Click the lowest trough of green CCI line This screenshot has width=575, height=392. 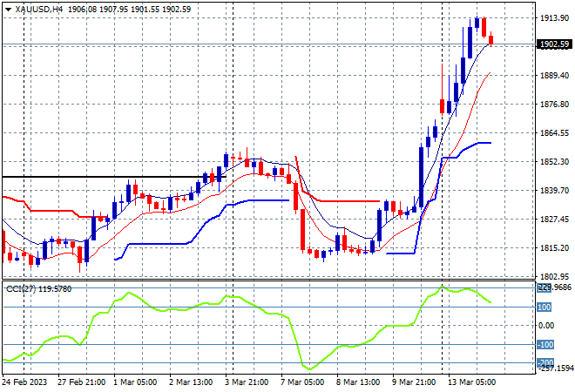309,368
